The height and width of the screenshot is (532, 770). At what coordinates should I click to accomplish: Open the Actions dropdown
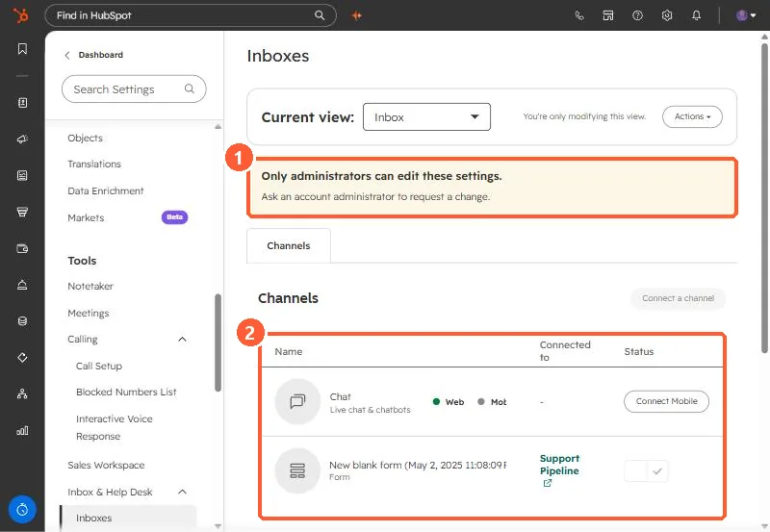pyautogui.click(x=692, y=116)
